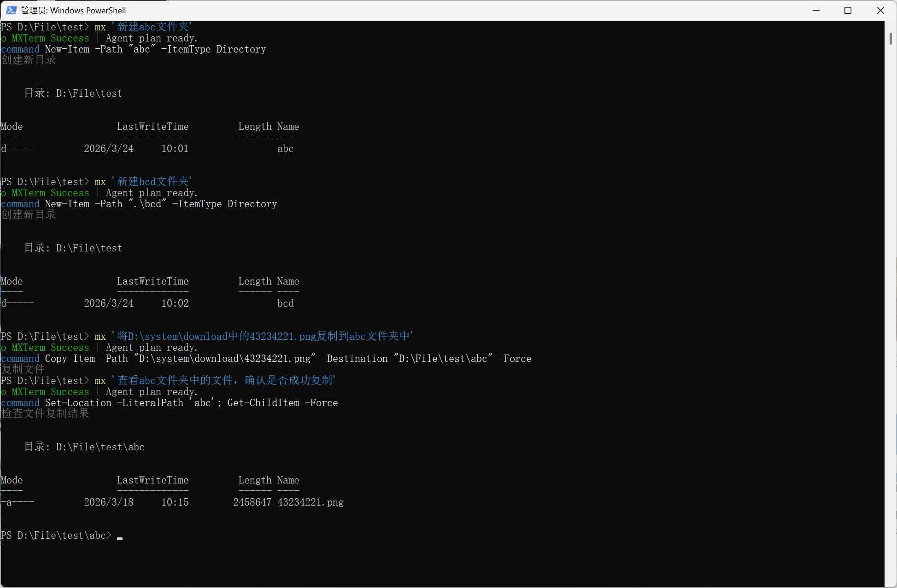Click the text '检查文件复制结果'
Viewport: 897px width, 588px height.
[x=45, y=413]
